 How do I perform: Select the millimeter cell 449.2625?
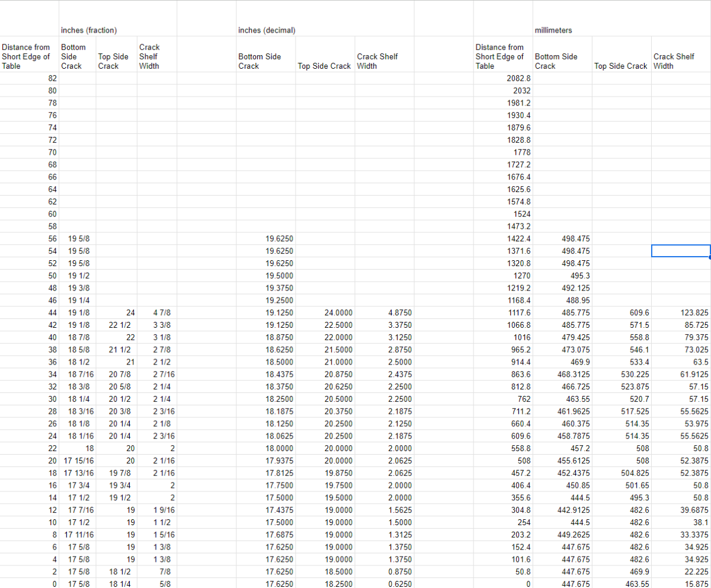click(x=562, y=535)
